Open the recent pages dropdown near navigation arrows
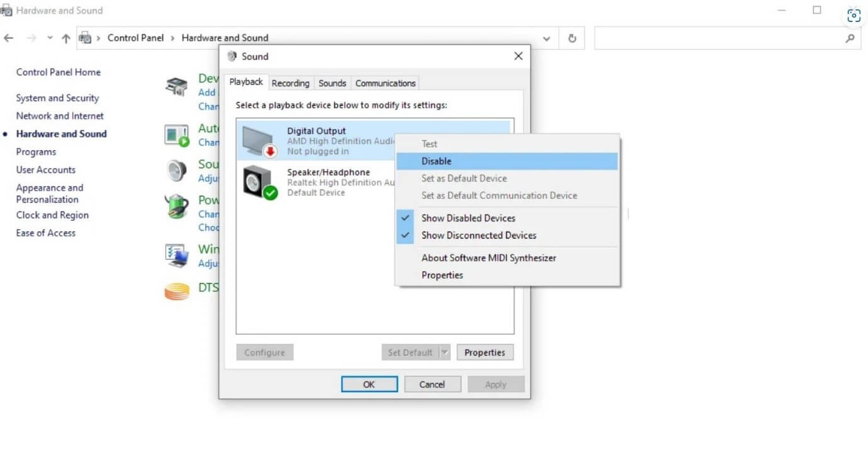Viewport: 868px width, 455px height. [49, 38]
